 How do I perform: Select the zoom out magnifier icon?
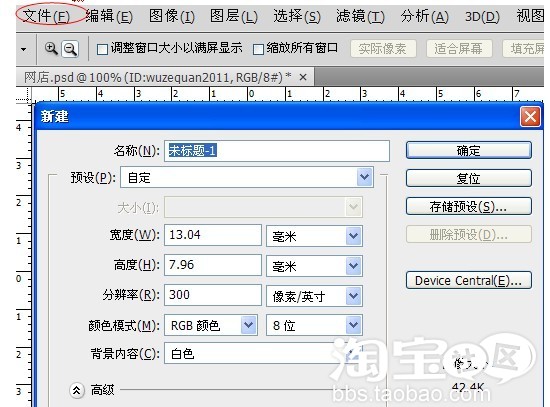coord(70,49)
